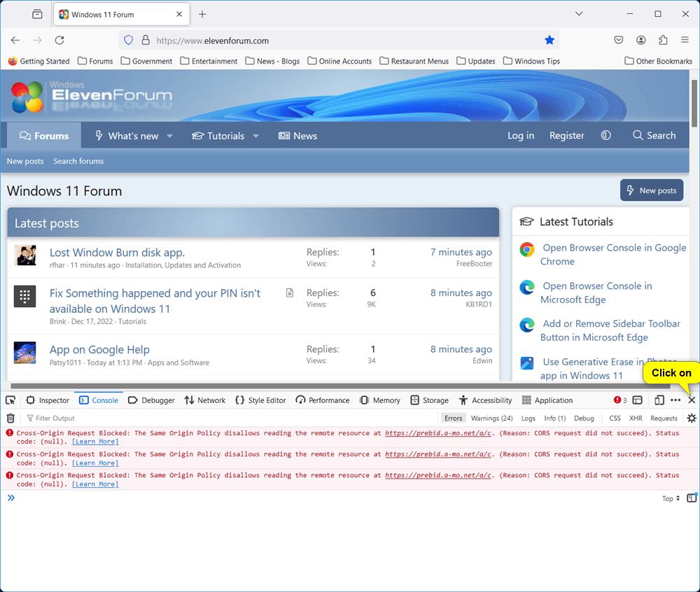
Task: Expand the Tutorials dropdown arrow
Action: coord(255,136)
